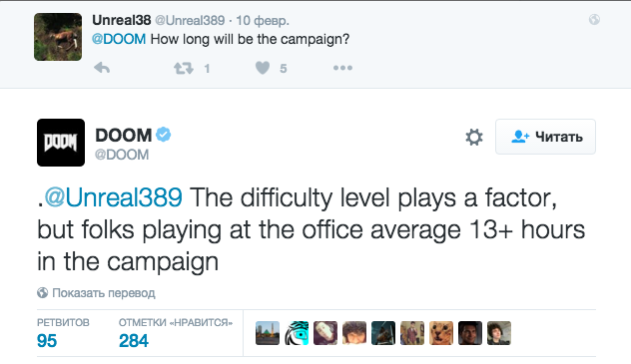
Task: Open the DOOM logo profile picture
Action: coord(61,143)
